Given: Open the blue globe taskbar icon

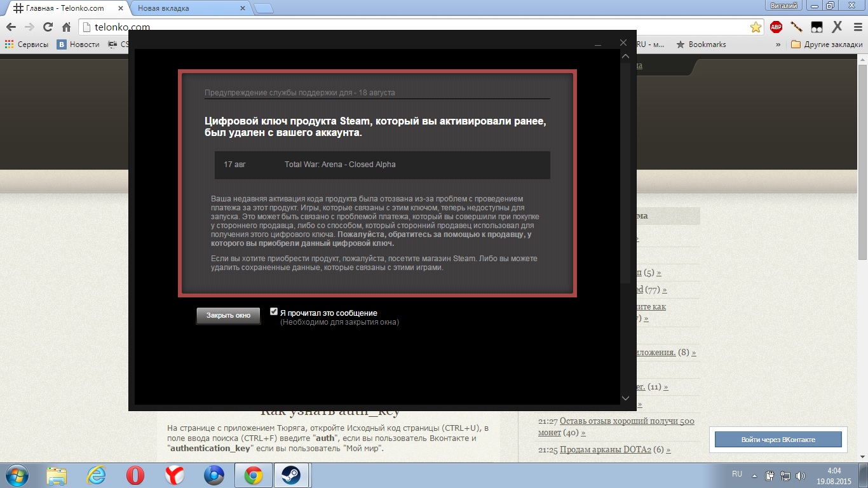Looking at the screenshot, I should point(214,475).
